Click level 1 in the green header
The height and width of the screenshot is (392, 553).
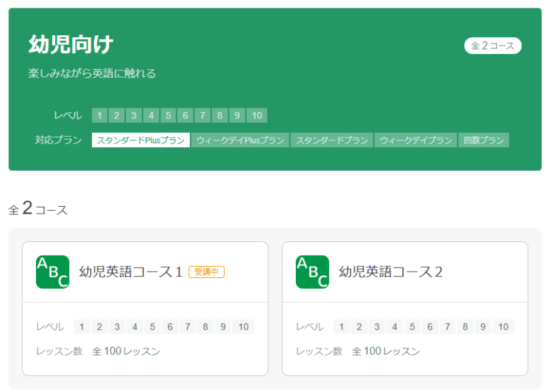(100, 115)
